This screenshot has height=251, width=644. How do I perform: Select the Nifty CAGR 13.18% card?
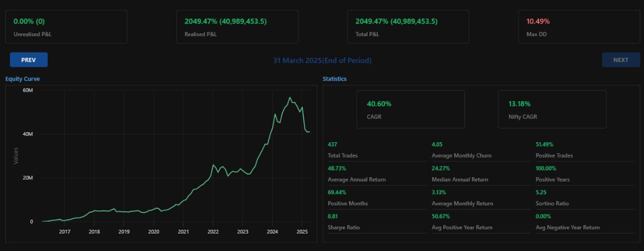(x=552, y=109)
